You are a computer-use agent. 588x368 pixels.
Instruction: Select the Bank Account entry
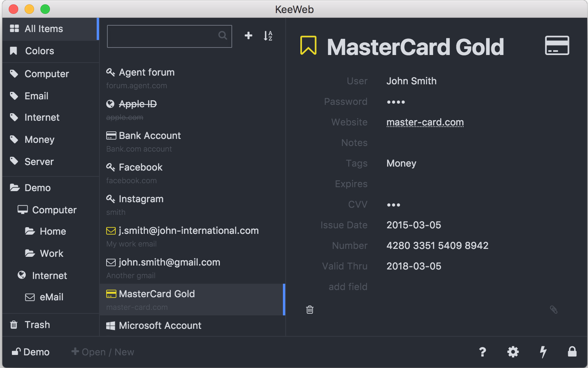(192, 141)
